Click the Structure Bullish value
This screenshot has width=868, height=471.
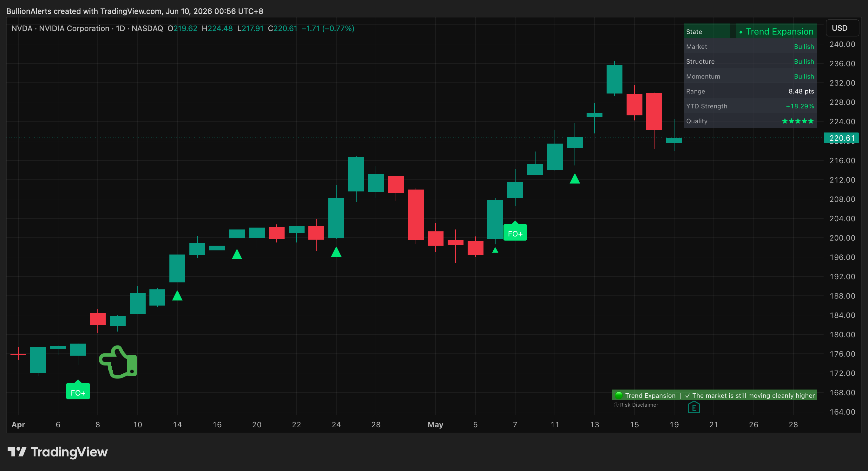[x=804, y=61]
